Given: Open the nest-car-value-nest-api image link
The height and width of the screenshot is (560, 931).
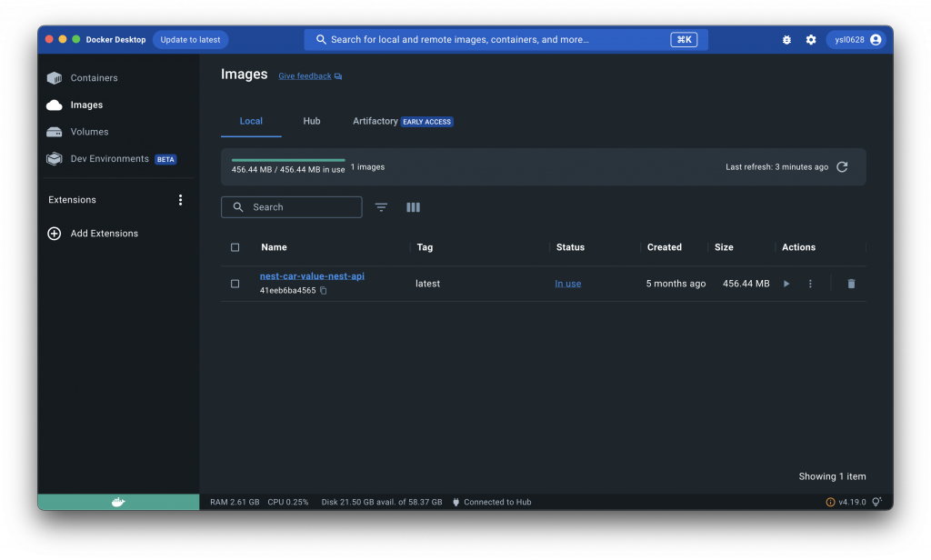Looking at the screenshot, I should click(x=312, y=276).
